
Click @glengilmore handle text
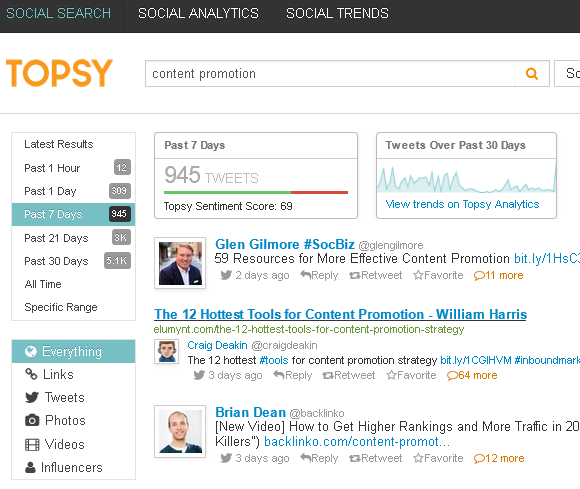pos(391,245)
